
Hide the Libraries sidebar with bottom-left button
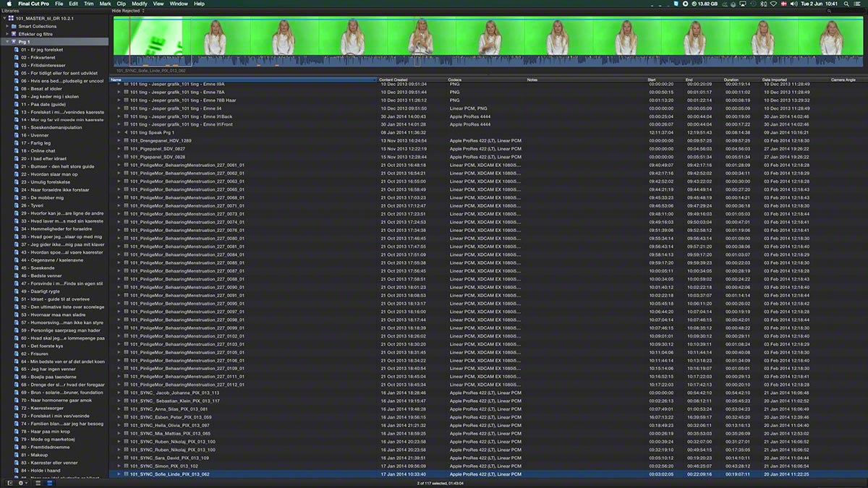pyautogui.click(x=9, y=482)
